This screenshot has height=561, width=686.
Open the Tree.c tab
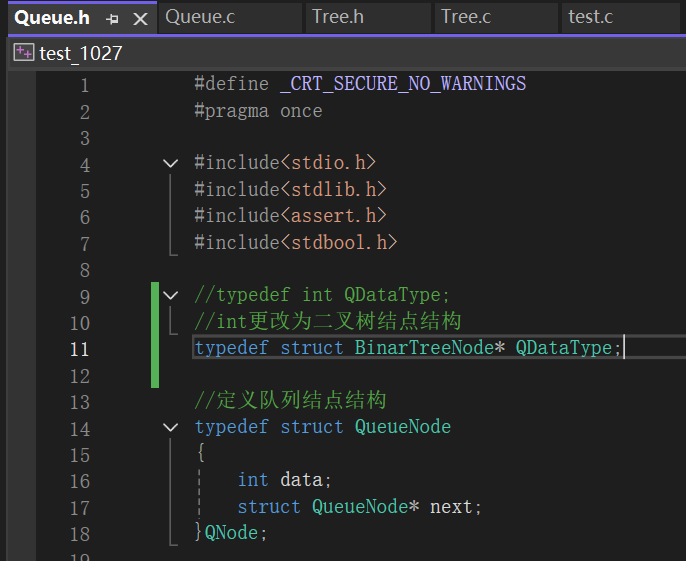[x=496, y=18]
